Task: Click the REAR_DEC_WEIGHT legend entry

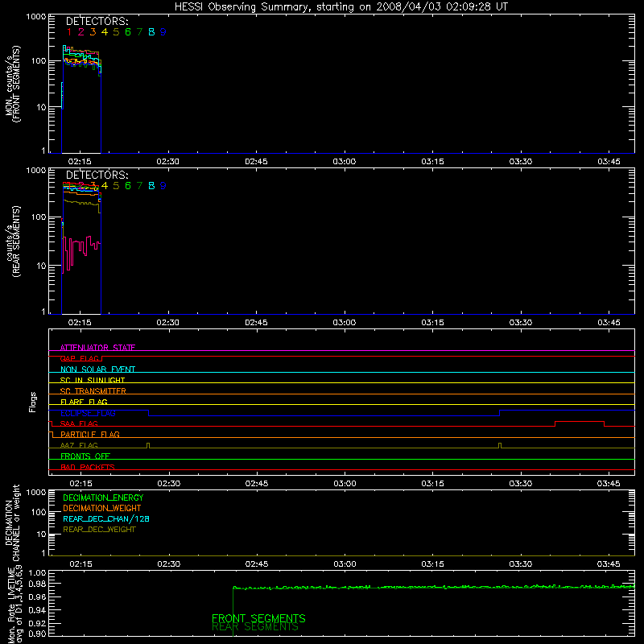Action: pyautogui.click(x=99, y=530)
